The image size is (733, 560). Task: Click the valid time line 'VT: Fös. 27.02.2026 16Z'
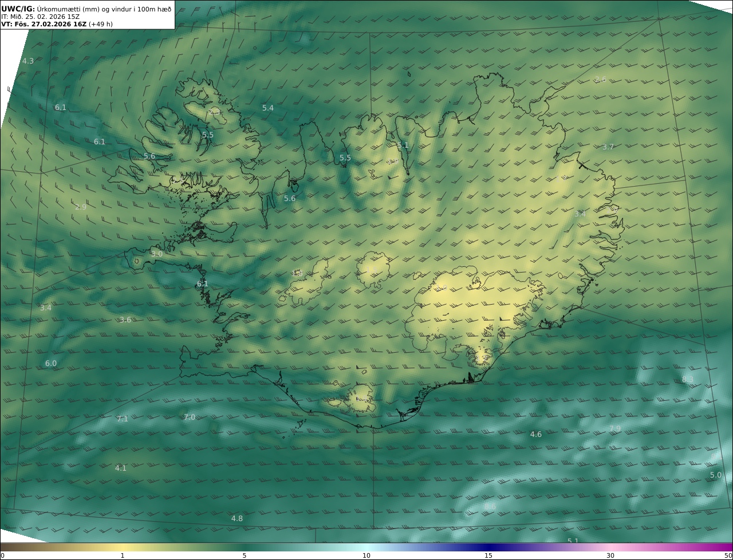click(44, 24)
